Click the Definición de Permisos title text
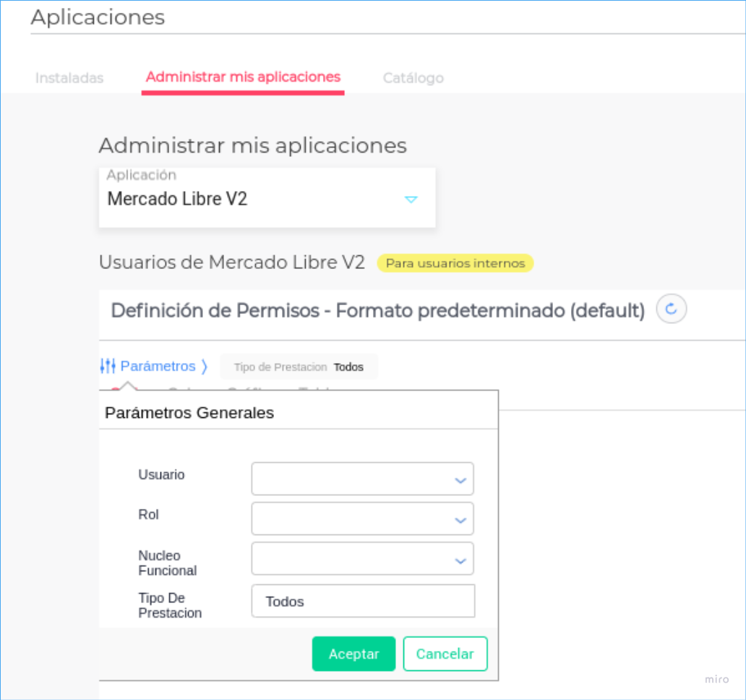This screenshot has width=746, height=700. tap(377, 311)
